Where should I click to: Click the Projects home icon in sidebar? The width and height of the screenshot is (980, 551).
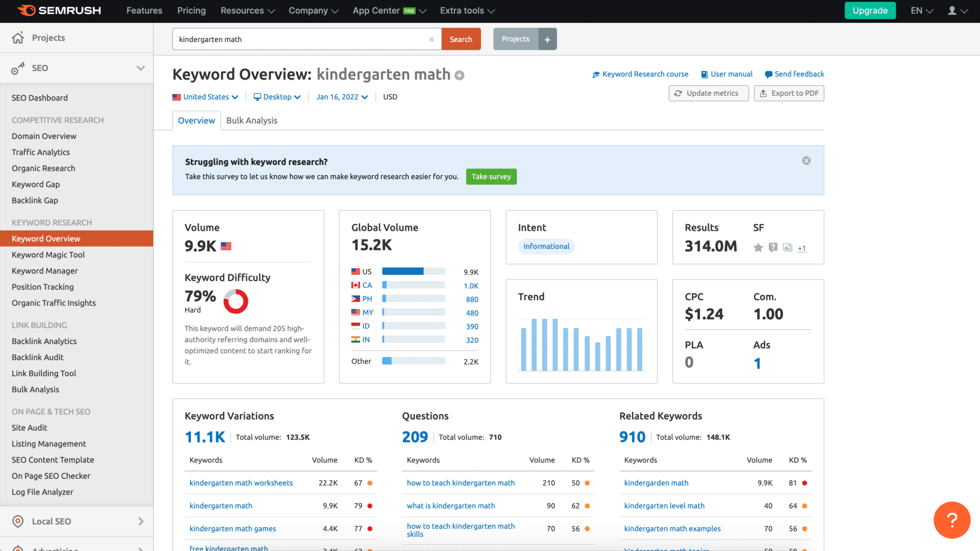tap(18, 38)
